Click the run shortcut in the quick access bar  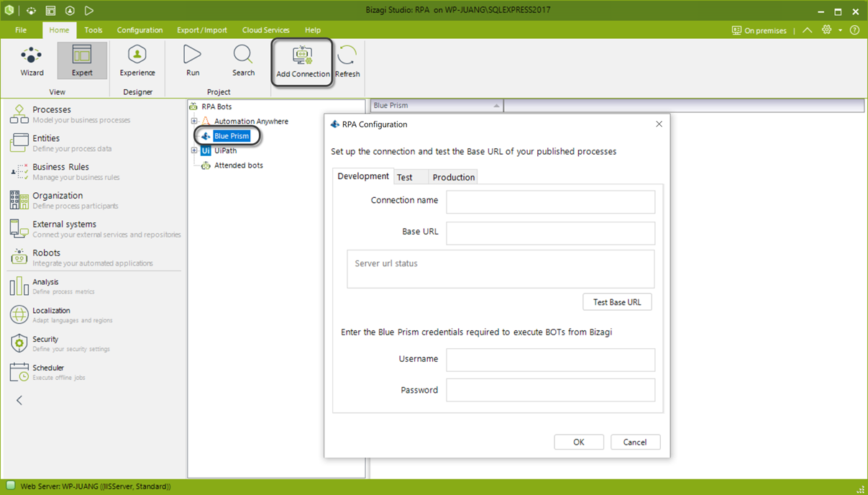tap(89, 12)
